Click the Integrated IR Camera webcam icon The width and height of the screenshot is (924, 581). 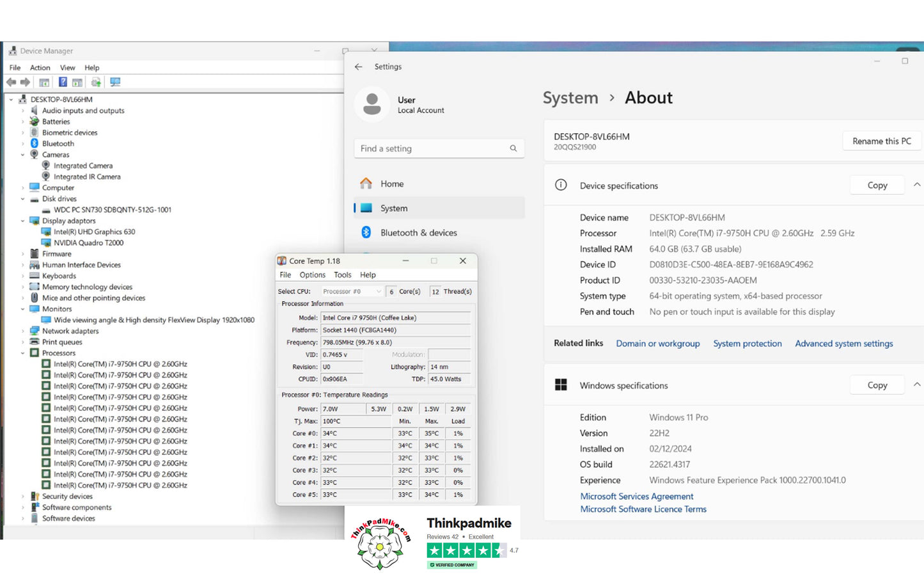click(x=46, y=177)
